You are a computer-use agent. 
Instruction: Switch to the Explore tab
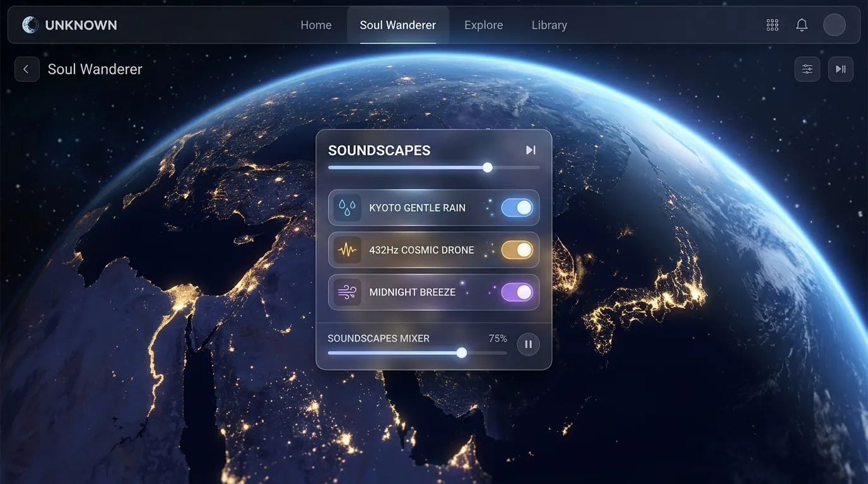point(484,25)
